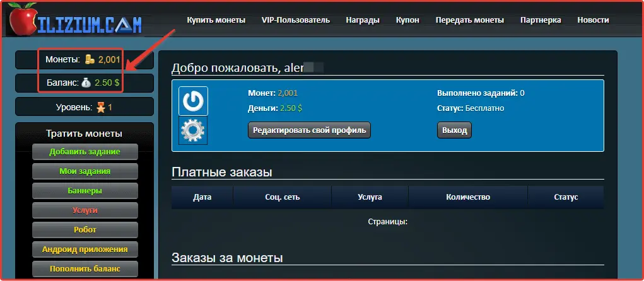Screen dimensions: 644x281
Task: Click Редактировать свой профиль button
Action: point(309,130)
